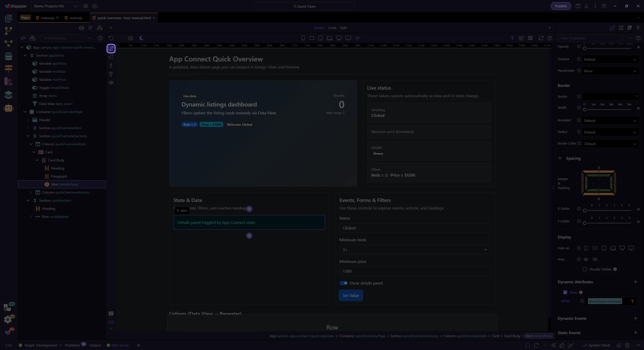The width and height of the screenshot is (644, 350).
Task: Uncheck the Show dynamic attribute checkbox
Action: [x=565, y=292]
